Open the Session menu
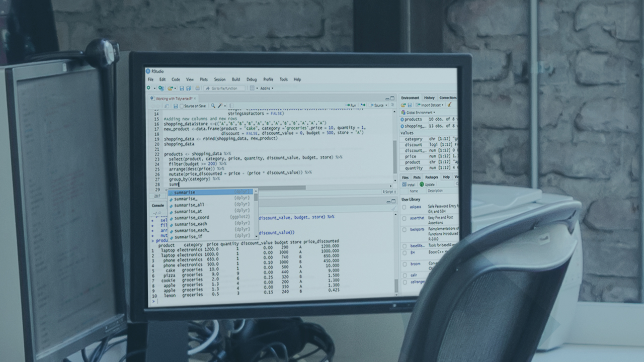Screen dimensions: 644x362 [219, 79]
